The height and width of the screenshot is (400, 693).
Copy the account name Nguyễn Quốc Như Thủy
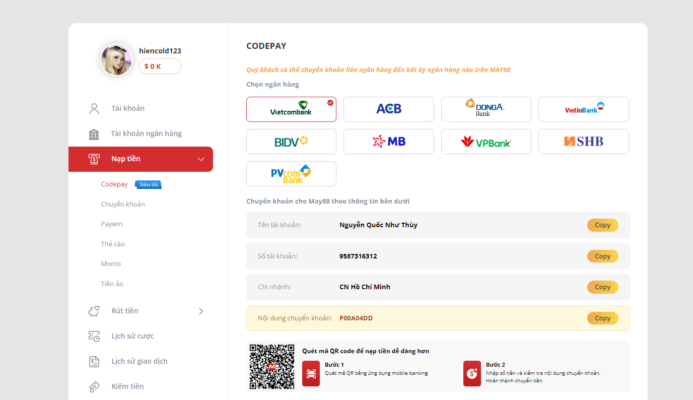(602, 225)
